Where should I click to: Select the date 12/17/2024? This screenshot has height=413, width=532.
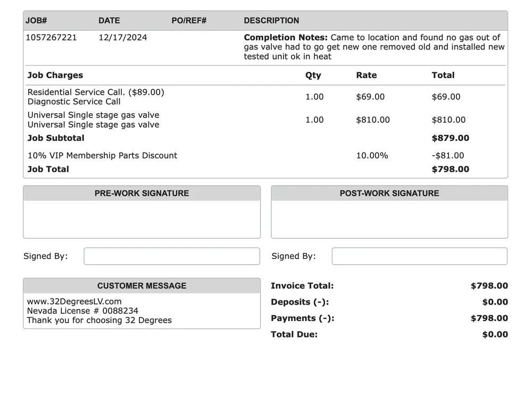pyautogui.click(x=123, y=38)
